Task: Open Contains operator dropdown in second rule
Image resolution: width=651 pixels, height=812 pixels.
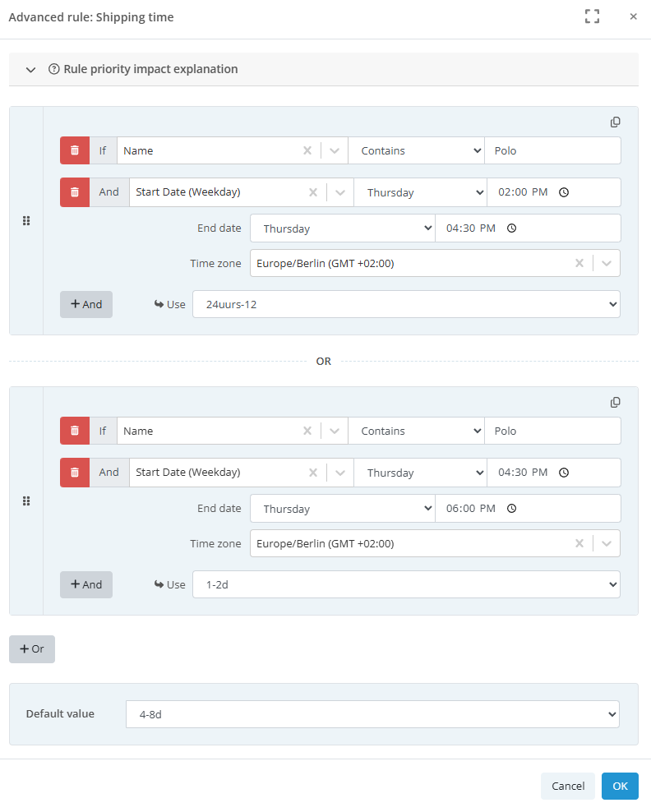Action: coord(417,431)
